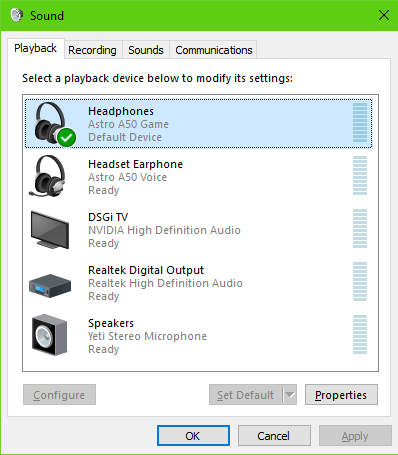The height and width of the screenshot is (455, 398).
Task: Click the DSGi TV monitor icon
Action: 50,230
